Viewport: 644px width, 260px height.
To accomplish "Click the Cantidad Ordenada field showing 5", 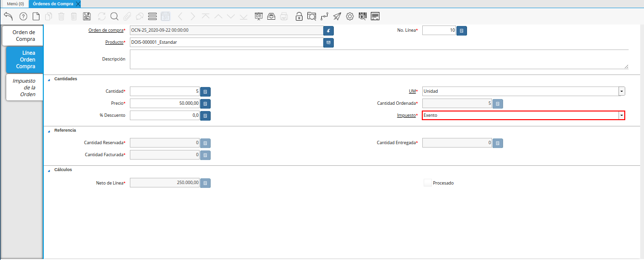I will coord(457,103).
